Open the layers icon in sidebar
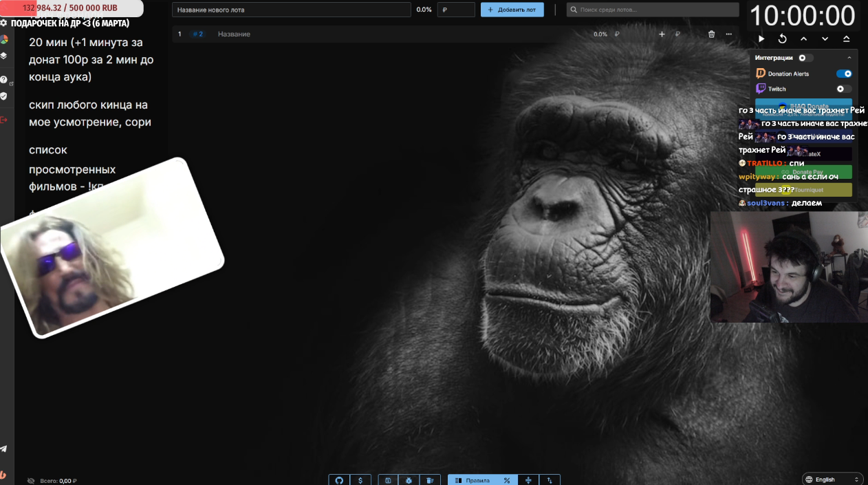868x485 pixels. (x=3, y=56)
